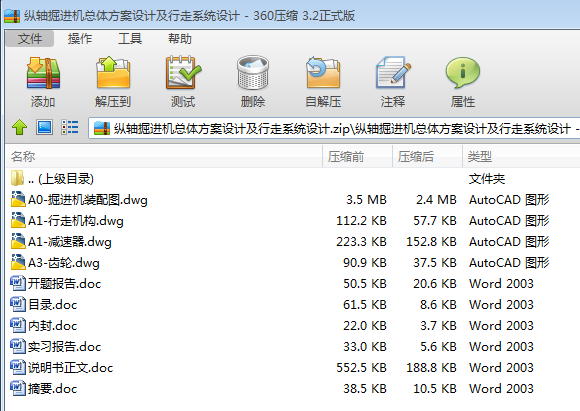Select file name 开题报告.doc
The width and height of the screenshot is (580, 411).
pyautogui.click(x=64, y=284)
